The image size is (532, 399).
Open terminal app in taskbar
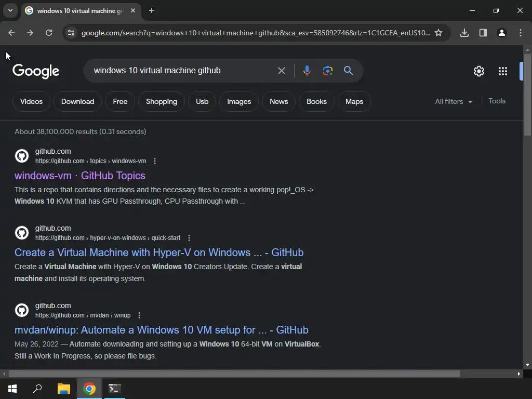tap(115, 389)
